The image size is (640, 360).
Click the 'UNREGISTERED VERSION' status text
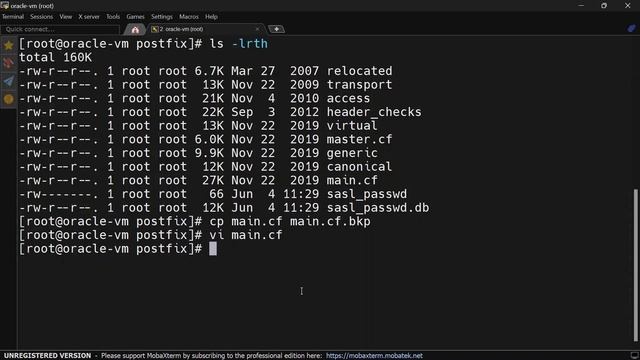47,356
